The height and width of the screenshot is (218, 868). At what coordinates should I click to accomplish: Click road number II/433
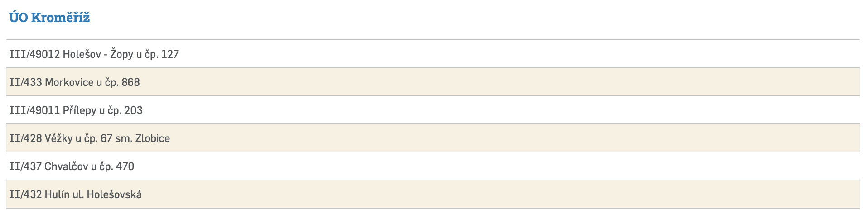click(25, 82)
